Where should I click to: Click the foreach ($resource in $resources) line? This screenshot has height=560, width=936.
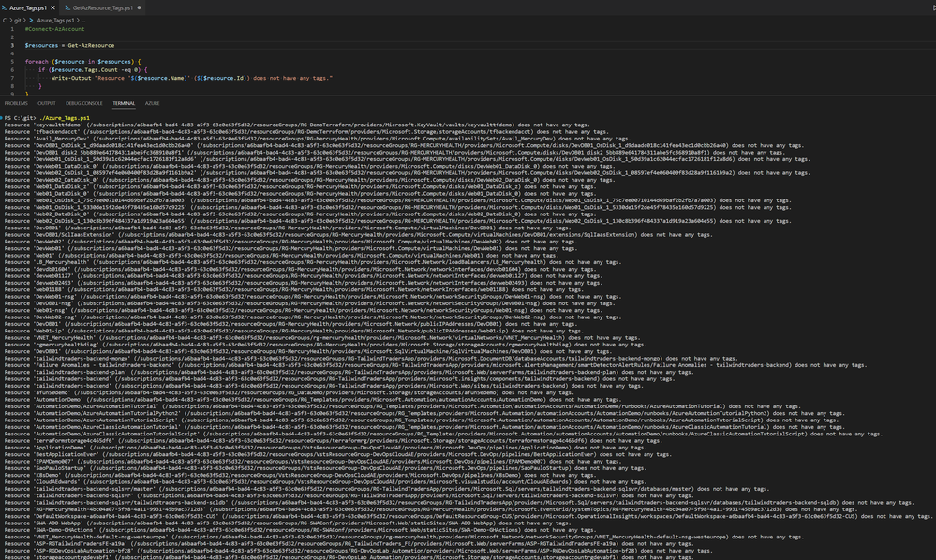pyautogui.click(x=83, y=62)
